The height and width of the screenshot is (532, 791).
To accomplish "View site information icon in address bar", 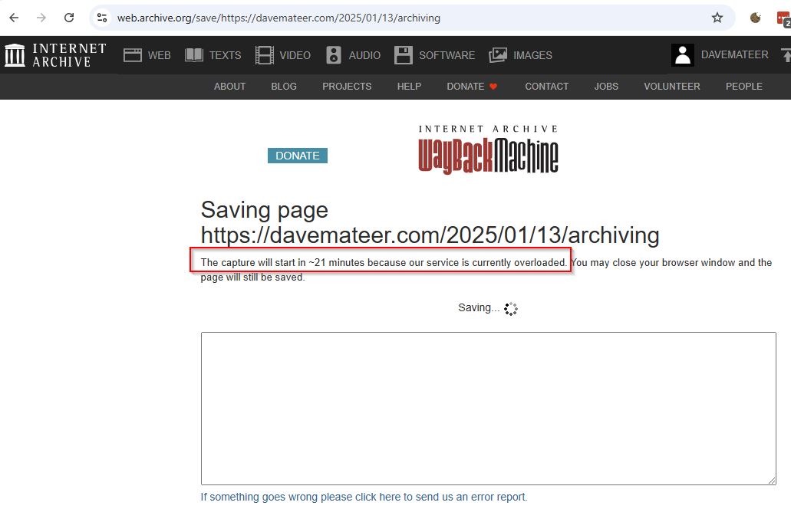I will 102,18.
